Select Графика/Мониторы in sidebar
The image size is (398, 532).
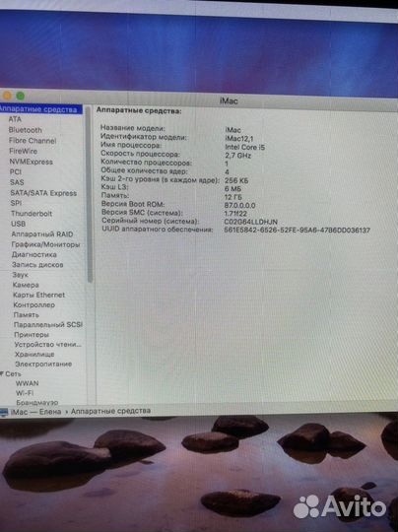45,244
